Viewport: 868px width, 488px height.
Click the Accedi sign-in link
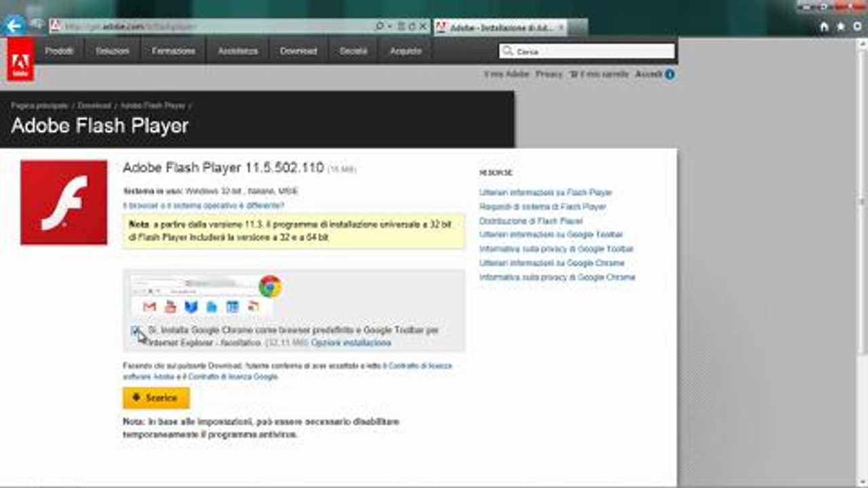tap(648, 74)
